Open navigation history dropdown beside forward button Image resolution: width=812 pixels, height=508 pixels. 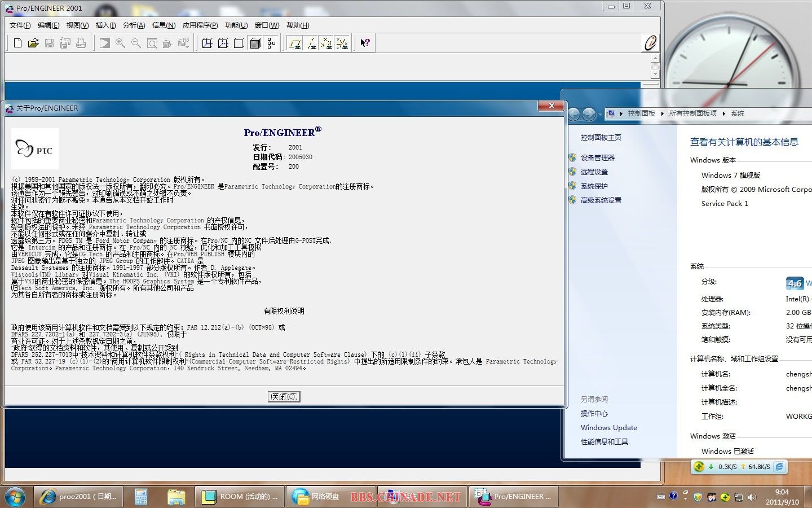click(x=600, y=114)
